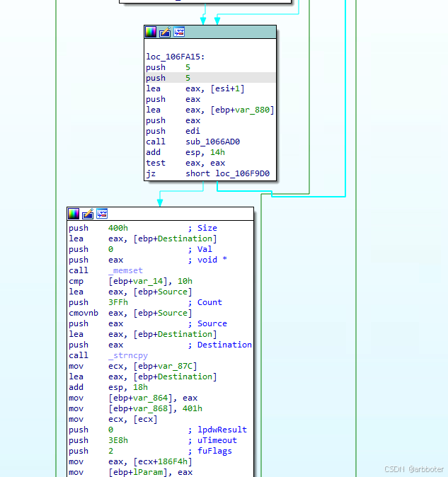Click the var_87C operand
448x477 pixels.
click(175, 367)
